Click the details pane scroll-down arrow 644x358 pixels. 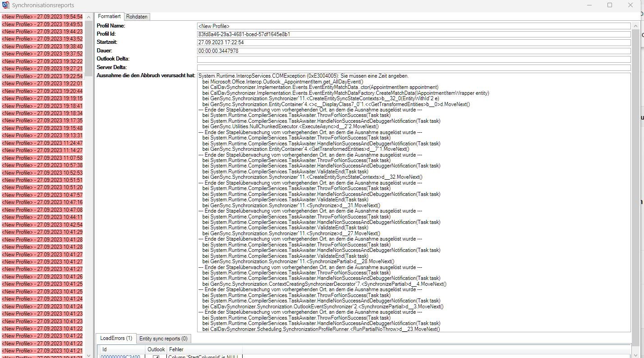pos(636,341)
